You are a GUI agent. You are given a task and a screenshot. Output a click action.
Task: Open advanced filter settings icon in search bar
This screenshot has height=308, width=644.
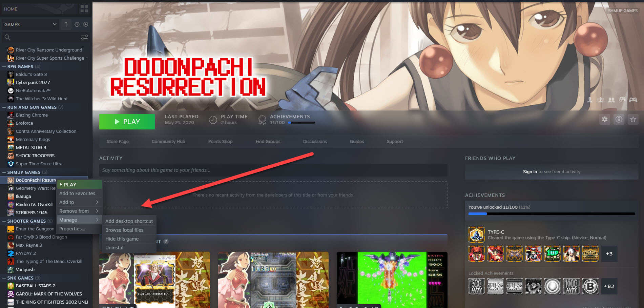(84, 37)
